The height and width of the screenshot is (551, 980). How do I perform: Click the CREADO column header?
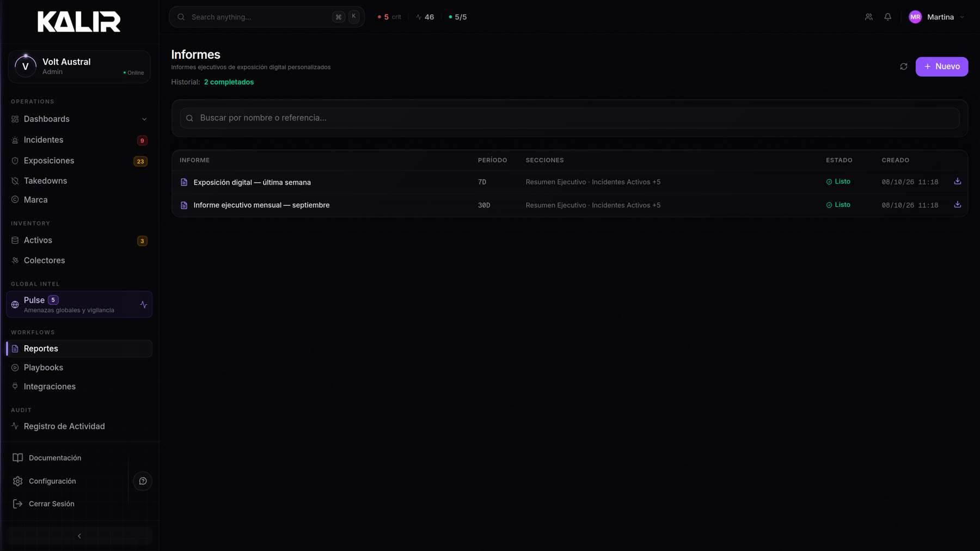(895, 160)
